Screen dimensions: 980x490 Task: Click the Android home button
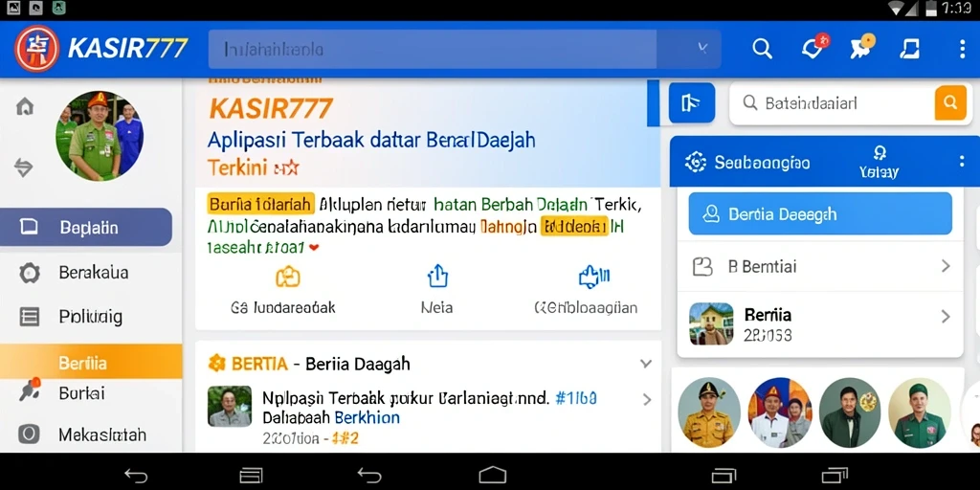click(x=492, y=475)
